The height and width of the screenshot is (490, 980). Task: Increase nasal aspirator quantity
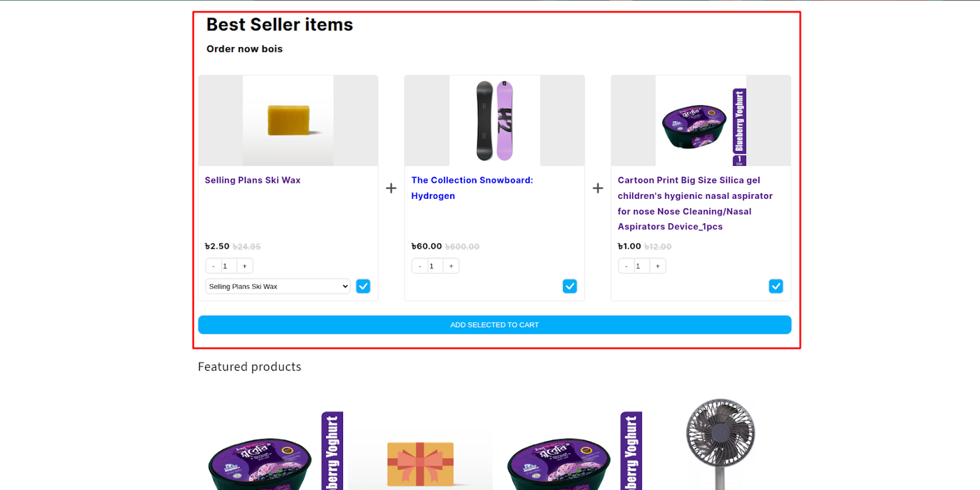point(657,266)
